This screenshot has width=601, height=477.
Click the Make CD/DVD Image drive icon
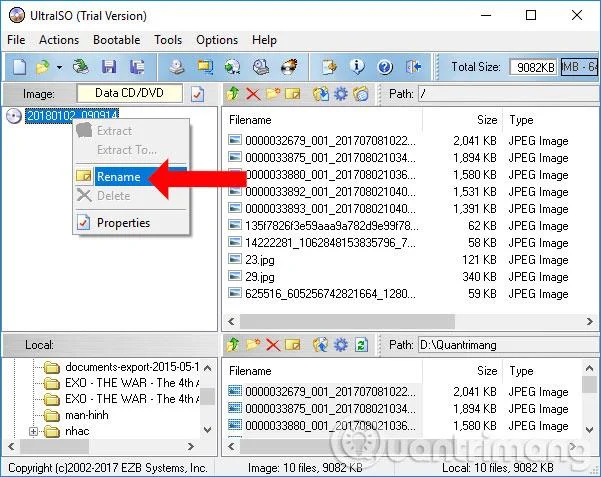(x=177, y=67)
